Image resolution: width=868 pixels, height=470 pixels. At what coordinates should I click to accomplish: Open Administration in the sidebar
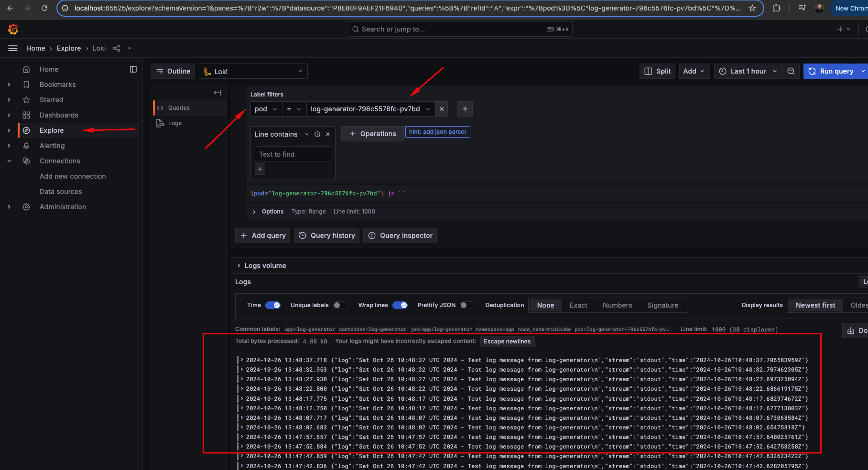tap(63, 207)
